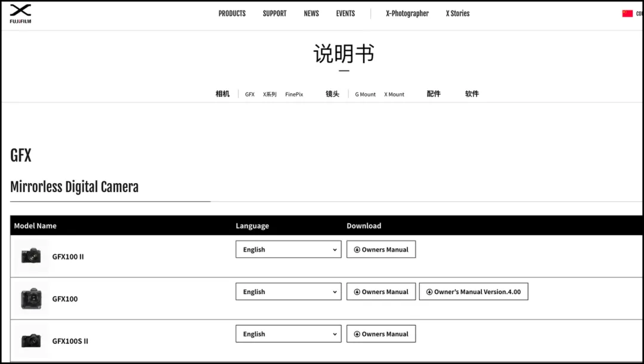Download GFX100S II Owners Manual
This screenshot has height=364, width=644.
[381, 334]
